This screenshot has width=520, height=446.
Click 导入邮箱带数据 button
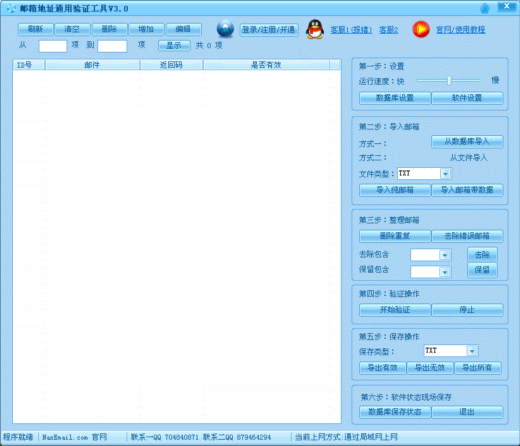point(467,190)
